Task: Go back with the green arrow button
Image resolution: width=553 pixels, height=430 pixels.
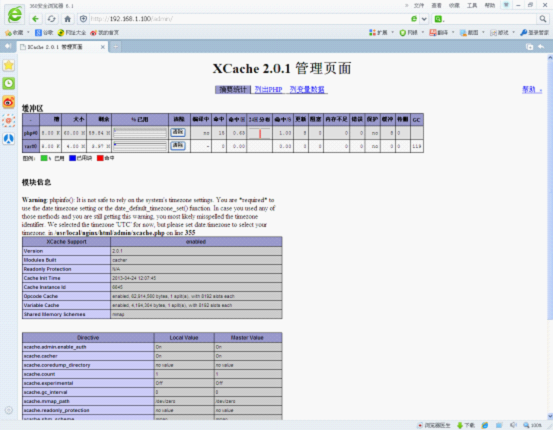Action: click(35, 19)
